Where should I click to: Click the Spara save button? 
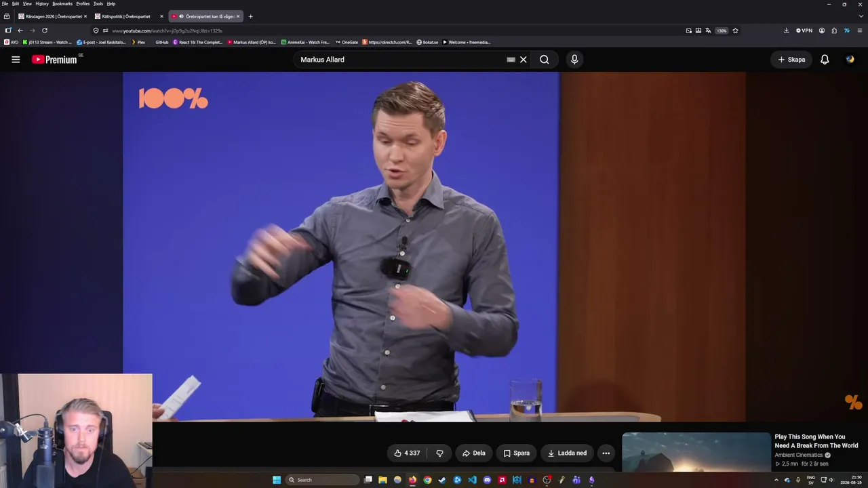click(516, 453)
